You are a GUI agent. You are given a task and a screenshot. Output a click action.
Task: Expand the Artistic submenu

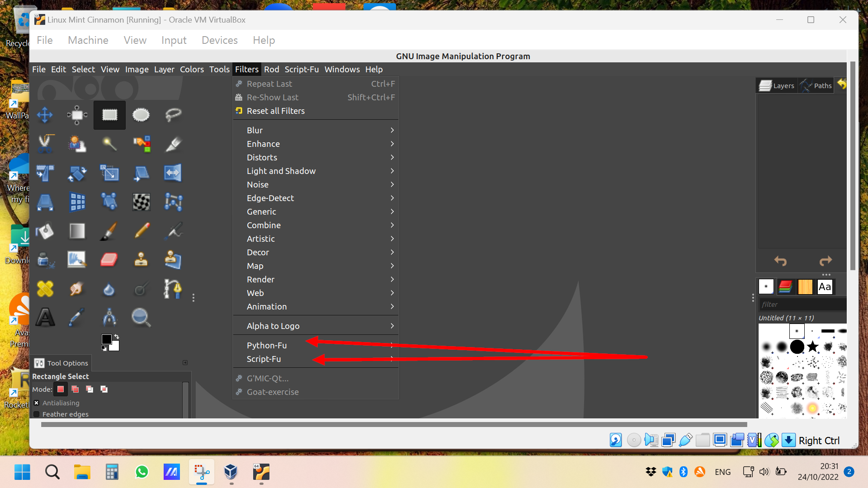[316, 239]
